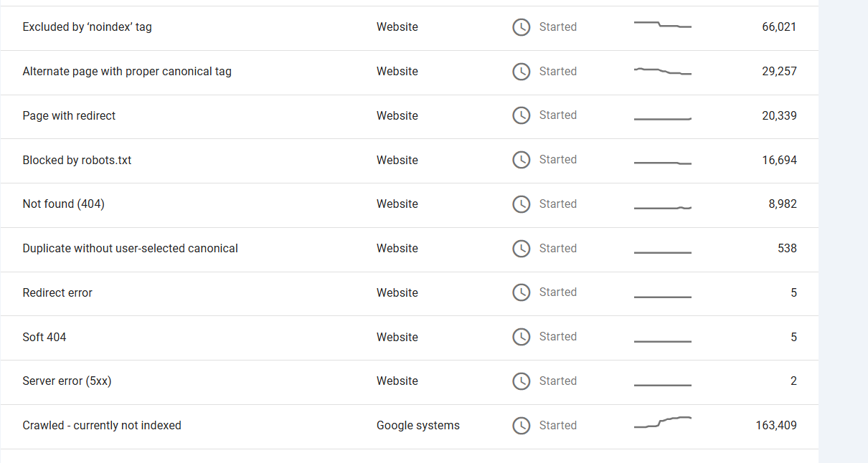The height and width of the screenshot is (463, 868).
Task: Click 'Google systems' source label
Action: point(418,426)
